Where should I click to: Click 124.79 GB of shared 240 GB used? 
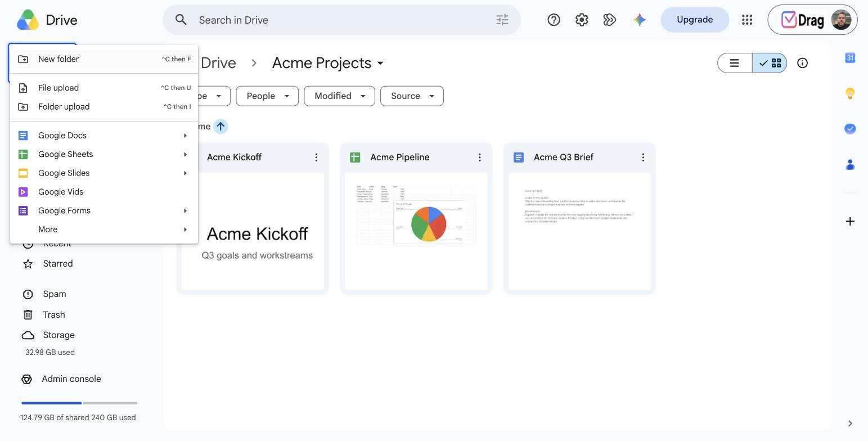[78, 418]
